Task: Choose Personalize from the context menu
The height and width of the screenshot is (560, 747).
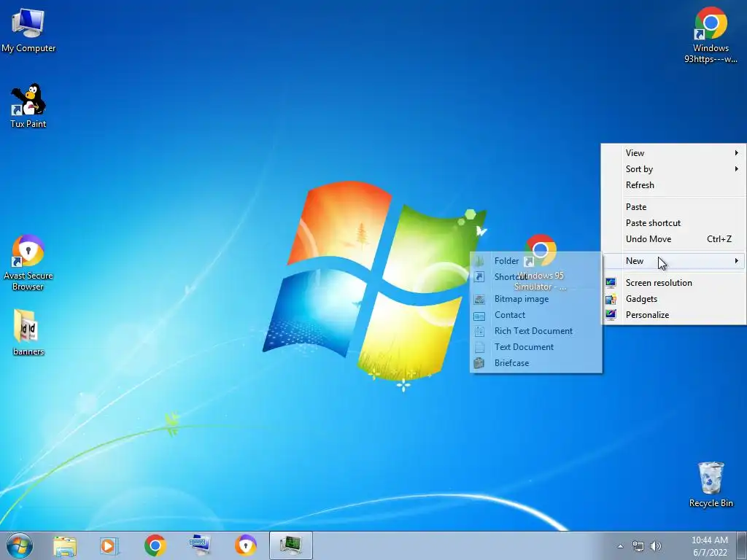Action: tap(673, 315)
